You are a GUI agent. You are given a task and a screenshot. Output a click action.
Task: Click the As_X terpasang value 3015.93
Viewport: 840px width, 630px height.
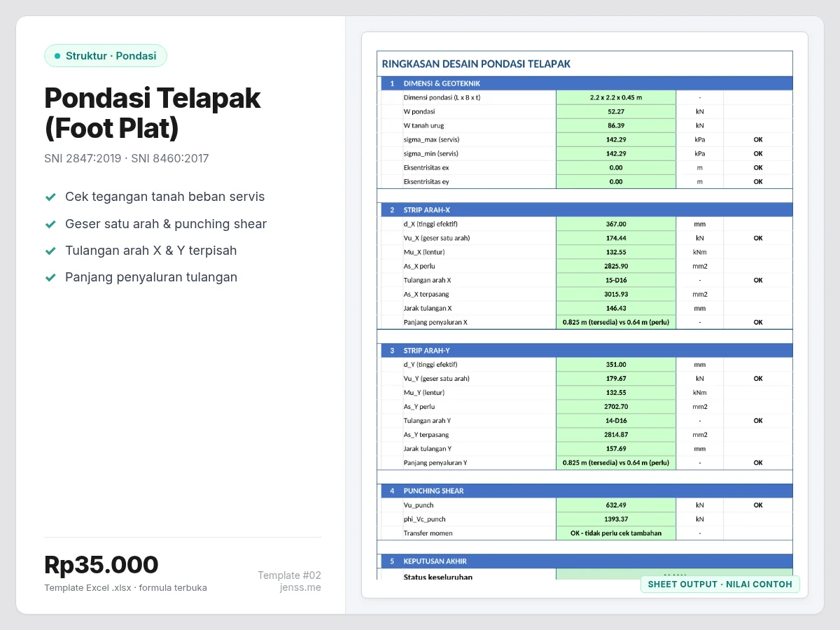pos(616,294)
